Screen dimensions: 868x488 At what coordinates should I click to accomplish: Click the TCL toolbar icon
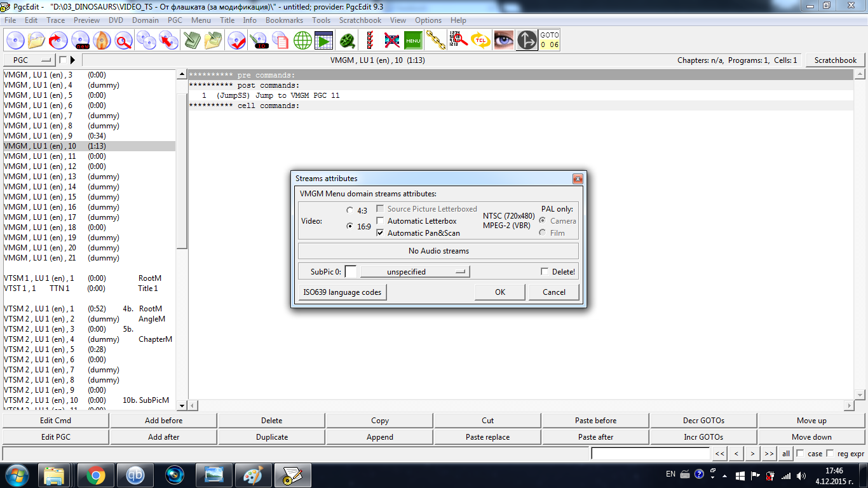(480, 41)
